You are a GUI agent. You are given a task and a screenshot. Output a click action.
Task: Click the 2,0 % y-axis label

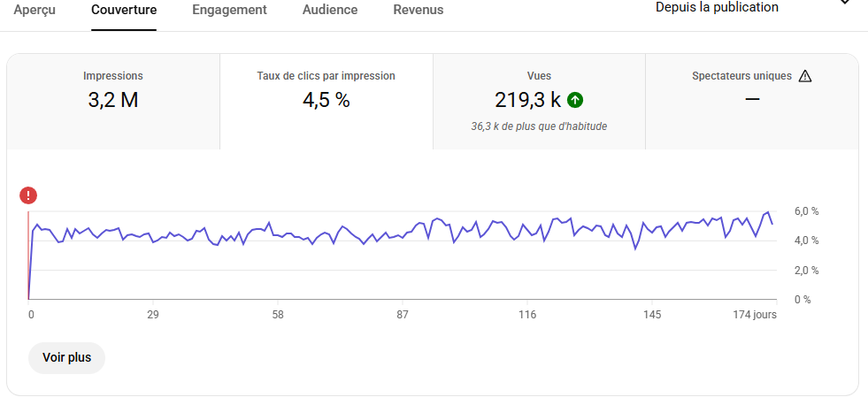click(806, 271)
